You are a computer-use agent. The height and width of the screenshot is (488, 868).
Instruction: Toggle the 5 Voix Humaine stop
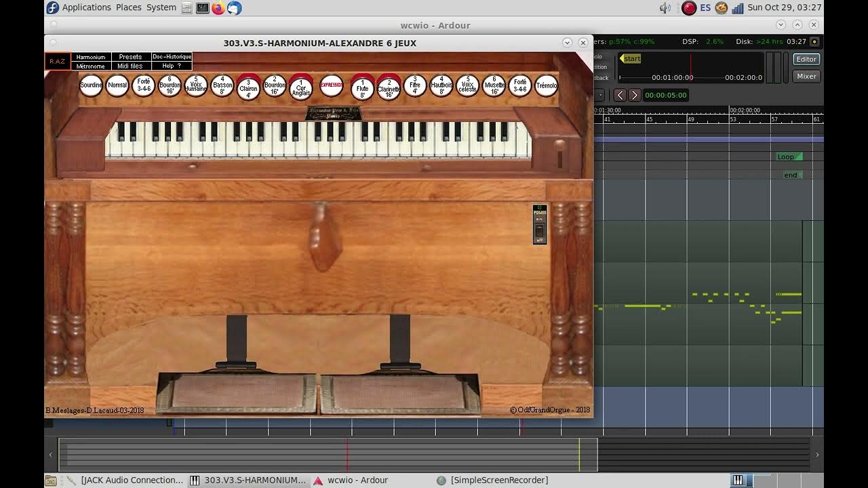[195, 85]
